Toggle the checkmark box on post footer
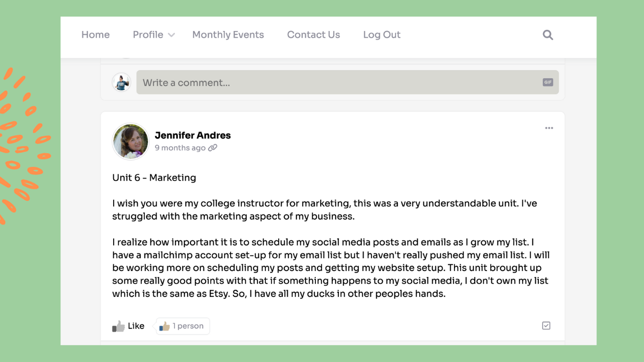The height and width of the screenshot is (362, 644). point(546,326)
